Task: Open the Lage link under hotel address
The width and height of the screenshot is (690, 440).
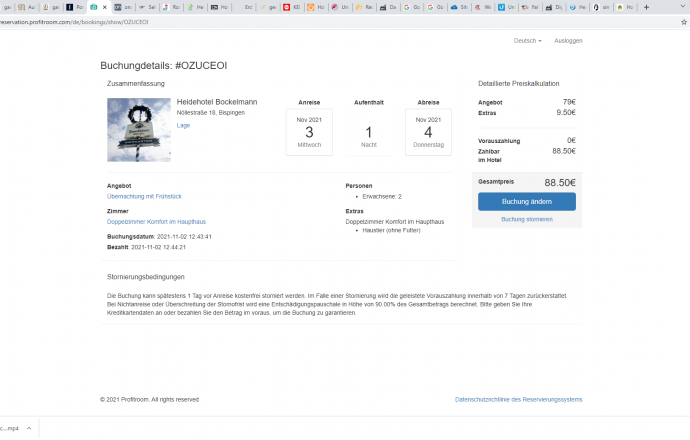Action: click(183, 125)
